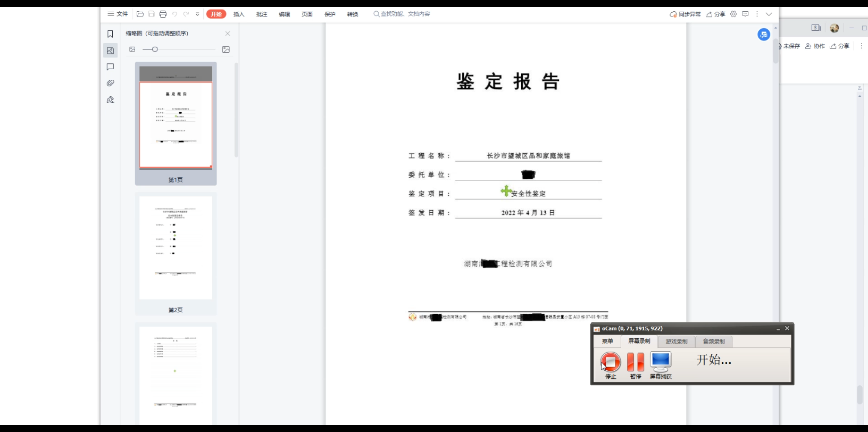The height and width of the screenshot is (432, 868).
Task: Click the 安全性鉴定 text in document
Action: [x=528, y=194]
